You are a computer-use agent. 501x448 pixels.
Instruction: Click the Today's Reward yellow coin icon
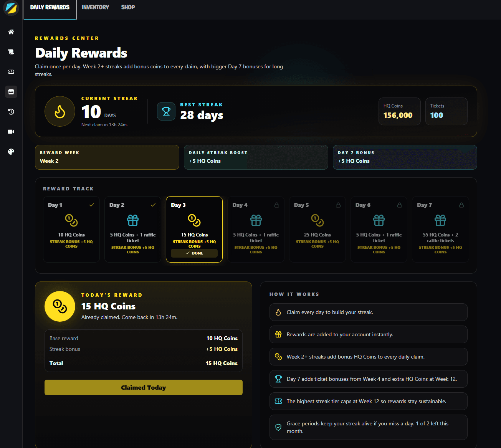point(60,306)
